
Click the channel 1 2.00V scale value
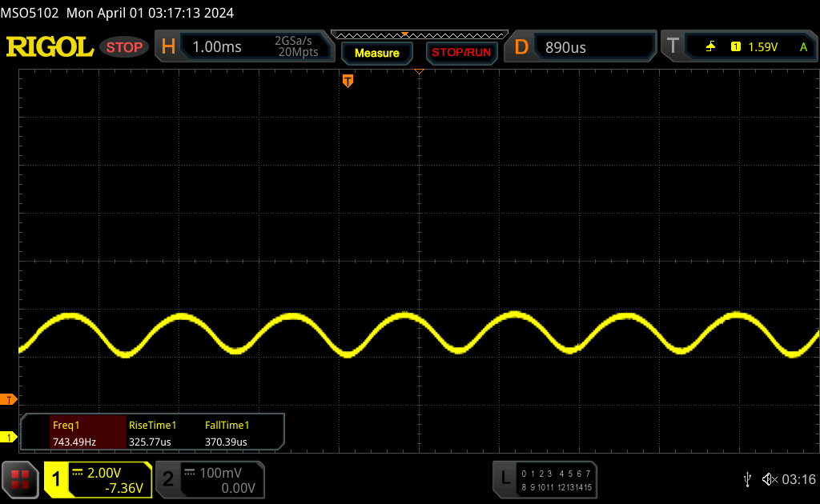(104, 473)
